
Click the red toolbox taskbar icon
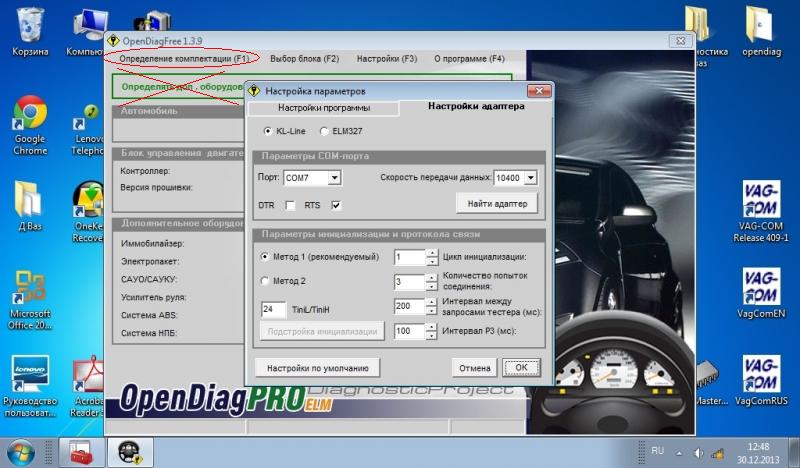pyautogui.click(x=81, y=453)
